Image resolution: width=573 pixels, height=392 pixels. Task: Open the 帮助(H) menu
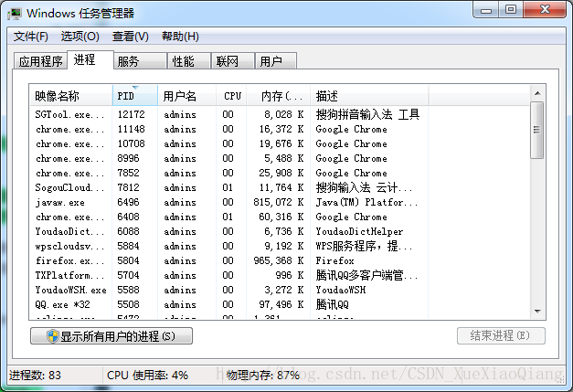pyautogui.click(x=181, y=37)
